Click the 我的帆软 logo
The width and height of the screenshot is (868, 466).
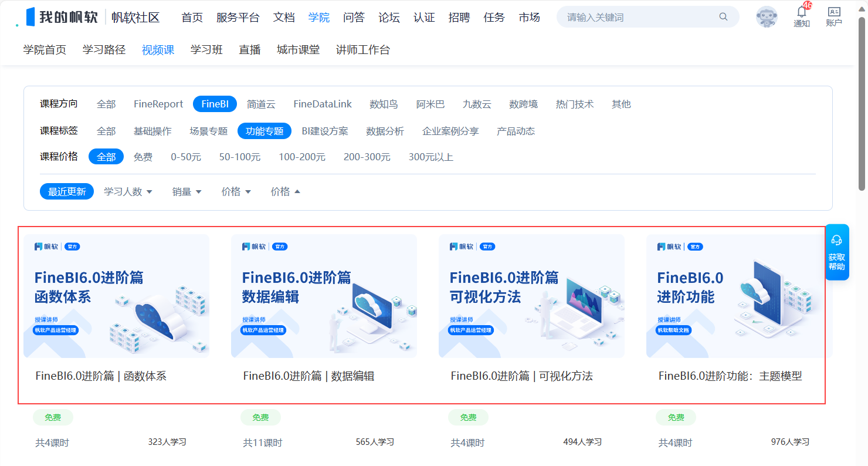63,17
